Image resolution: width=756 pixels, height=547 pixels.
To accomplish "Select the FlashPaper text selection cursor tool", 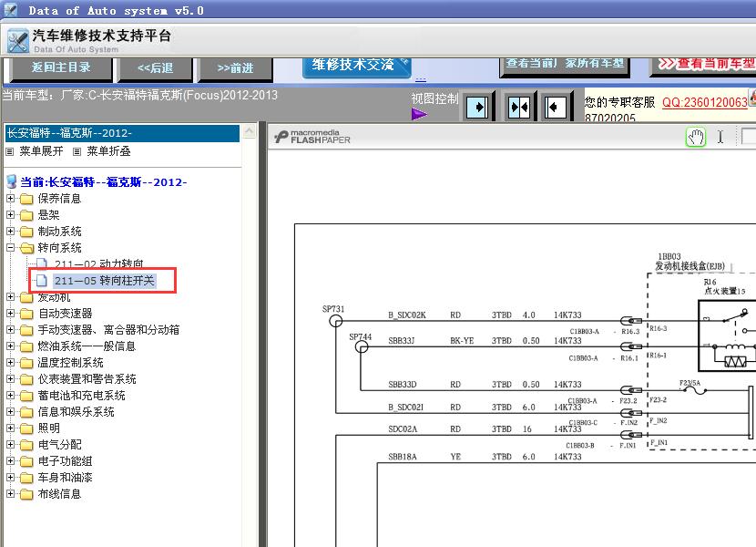I will click(720, 137).
